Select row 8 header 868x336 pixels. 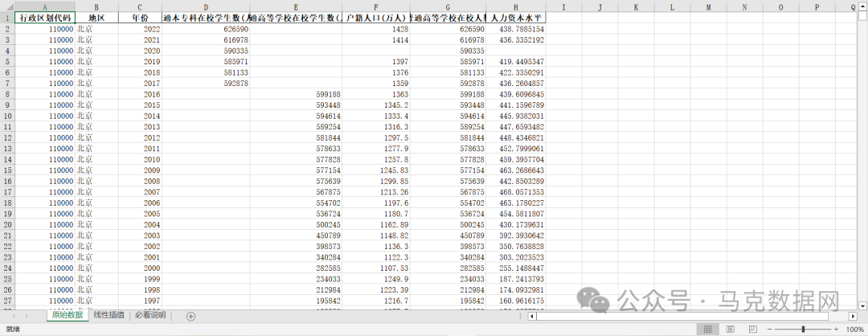pyautogui.click(x=7, y=93)
